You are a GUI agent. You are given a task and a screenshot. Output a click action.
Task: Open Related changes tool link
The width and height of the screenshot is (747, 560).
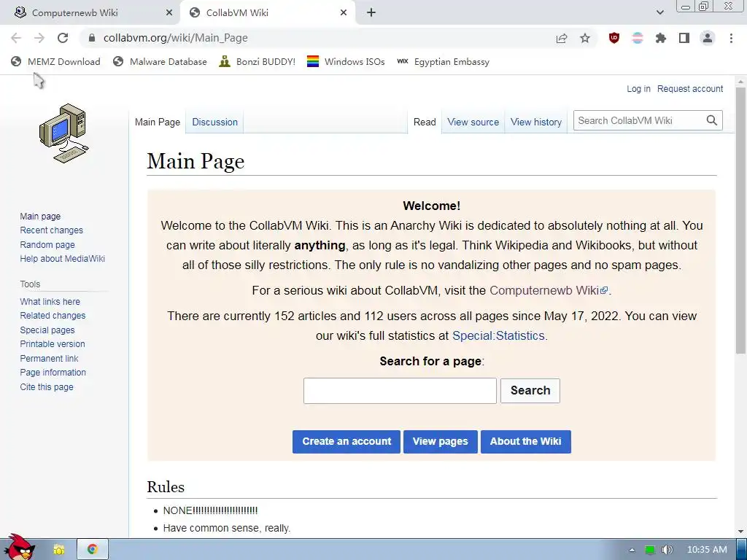(53, 316)
